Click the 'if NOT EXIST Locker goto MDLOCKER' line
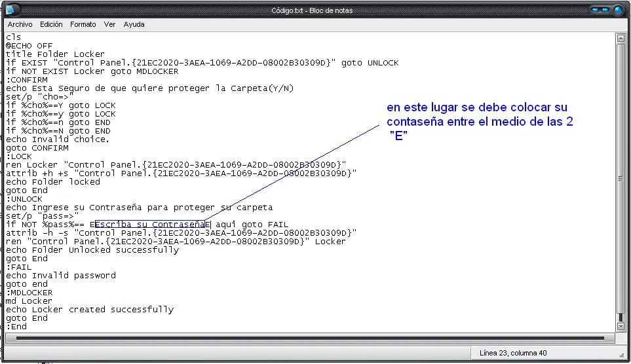Screen dimensions: 631x364 [92, 71]
